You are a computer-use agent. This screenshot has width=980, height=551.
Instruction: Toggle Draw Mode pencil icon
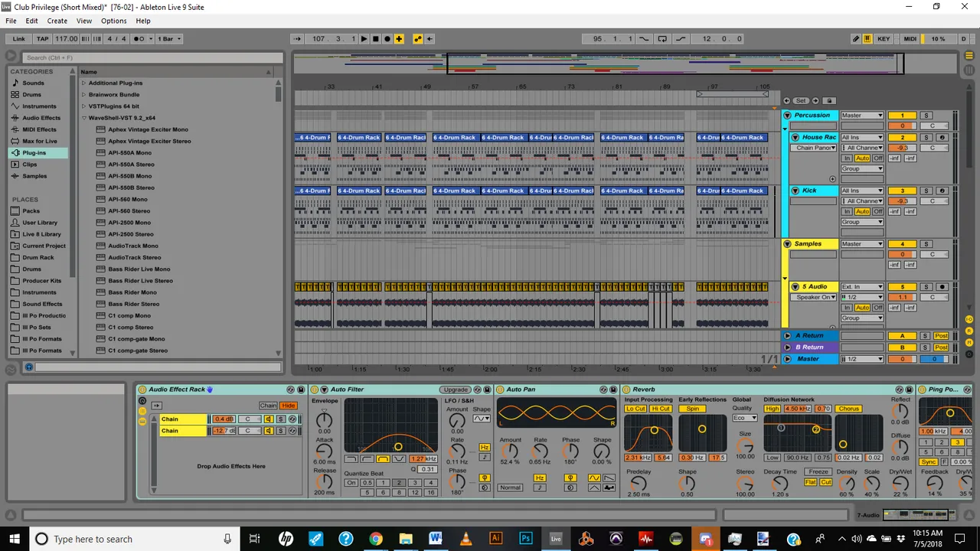pos(856,39)
